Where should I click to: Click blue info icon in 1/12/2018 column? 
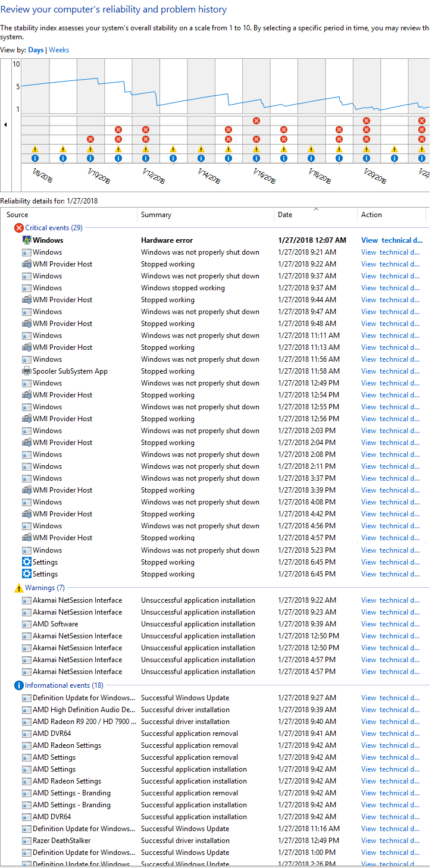pyautogui.click(x=145, y=158)
